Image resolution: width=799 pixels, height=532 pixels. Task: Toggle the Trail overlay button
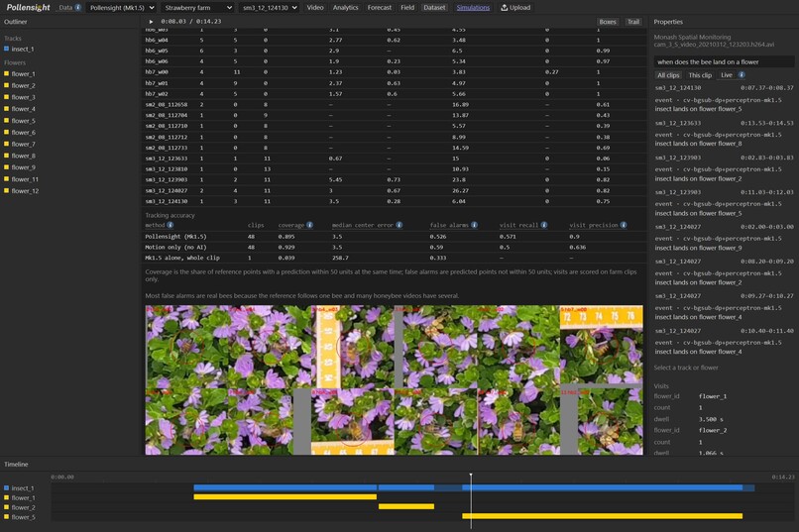pos(633,22)
